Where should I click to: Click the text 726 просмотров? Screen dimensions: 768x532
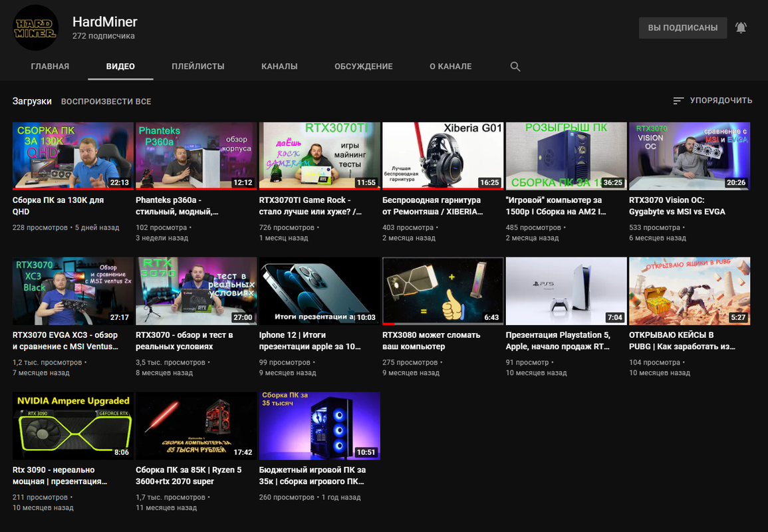pos(287,228)
